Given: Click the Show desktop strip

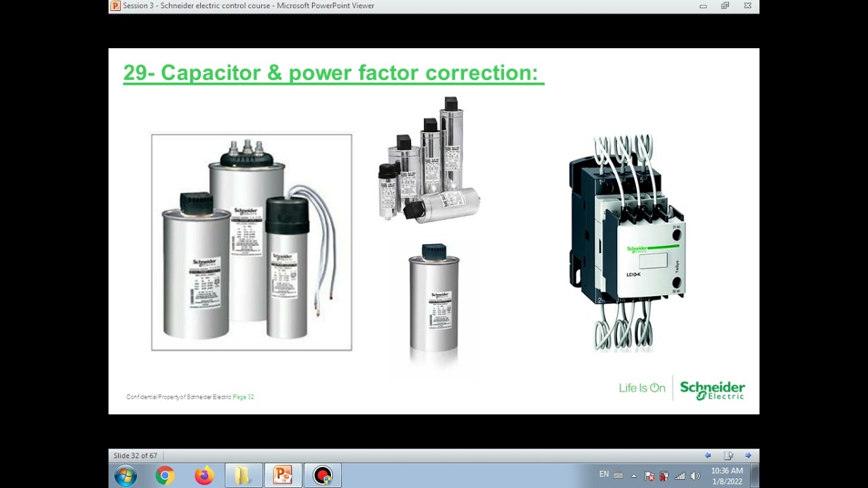Looking at the screenshot, I should tap(755, 476).
